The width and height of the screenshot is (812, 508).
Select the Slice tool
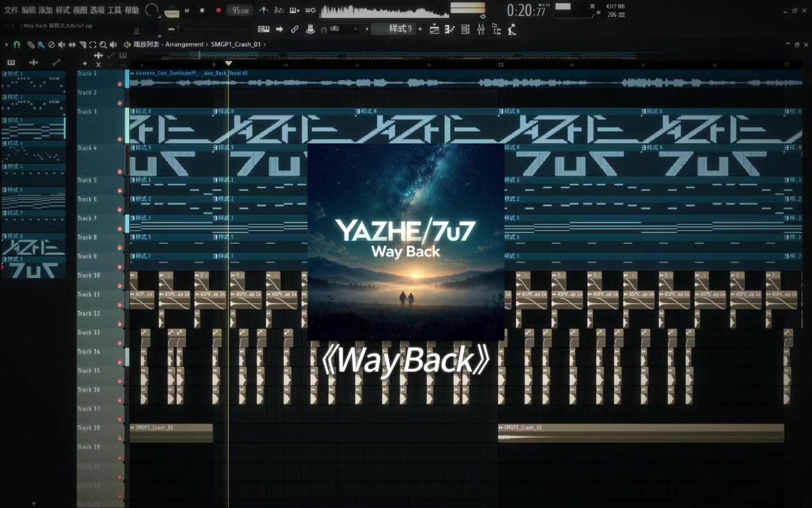(x=83, y=45)
